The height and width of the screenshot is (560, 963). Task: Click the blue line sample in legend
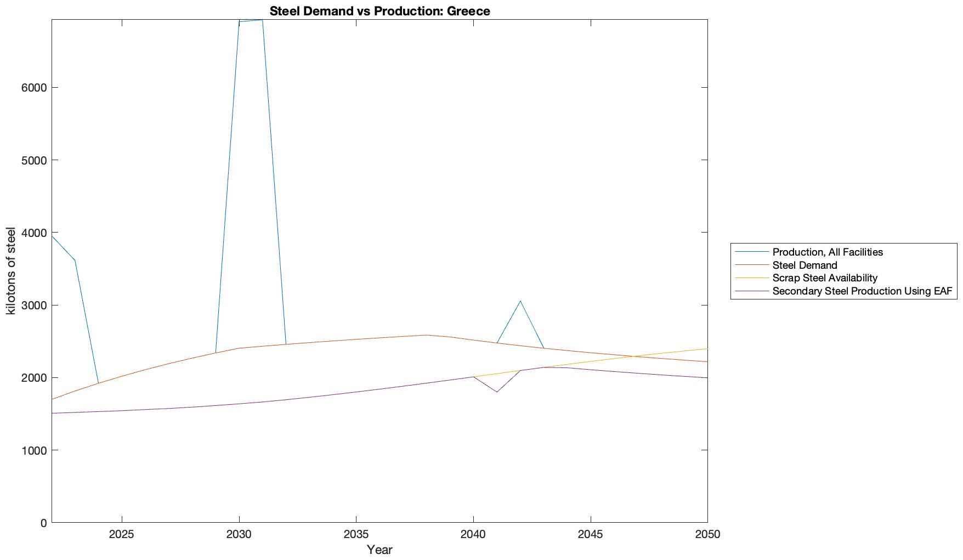(751, 252)
